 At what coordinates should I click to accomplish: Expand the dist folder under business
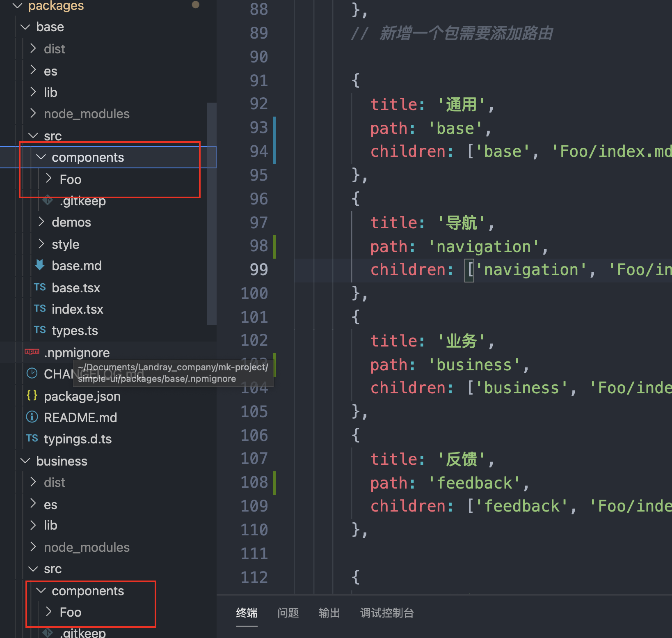(x=33, y=482)
